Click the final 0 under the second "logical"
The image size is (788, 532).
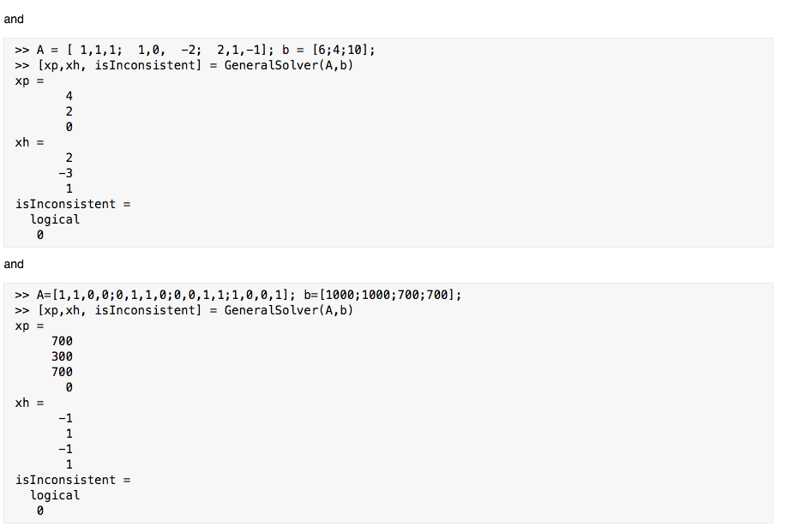tap(39, 511)
